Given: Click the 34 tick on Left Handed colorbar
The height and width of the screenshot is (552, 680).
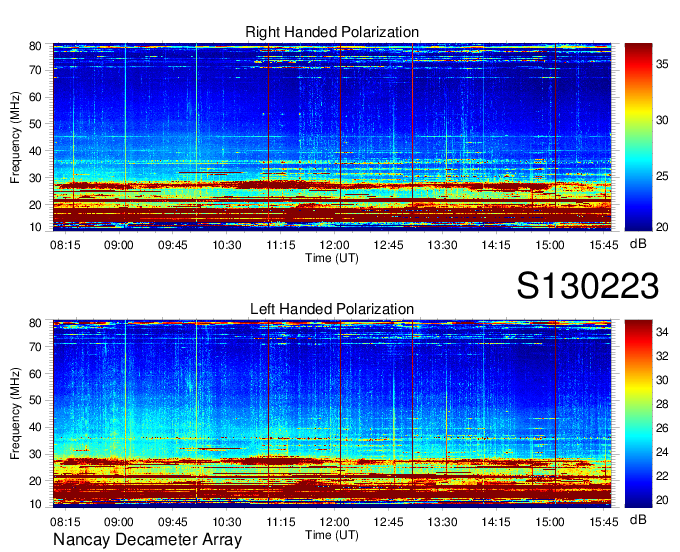Looking at the screenshot, I should click(x=662, y=332).
